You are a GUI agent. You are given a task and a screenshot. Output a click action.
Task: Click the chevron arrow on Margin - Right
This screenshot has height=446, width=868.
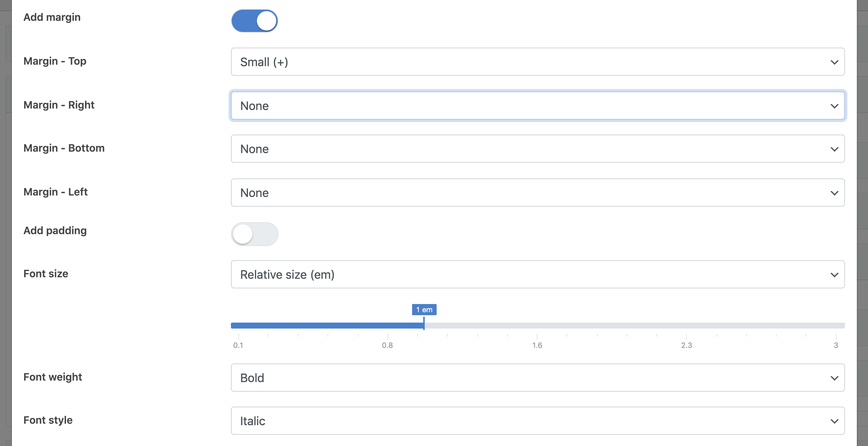pyautogui.click(x=834, y=106)
